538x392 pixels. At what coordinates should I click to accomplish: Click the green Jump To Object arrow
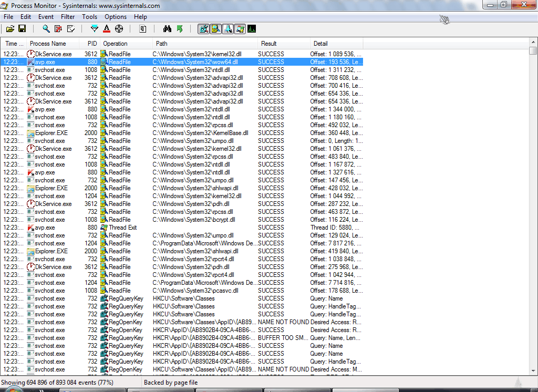click(x=180, y=29)
